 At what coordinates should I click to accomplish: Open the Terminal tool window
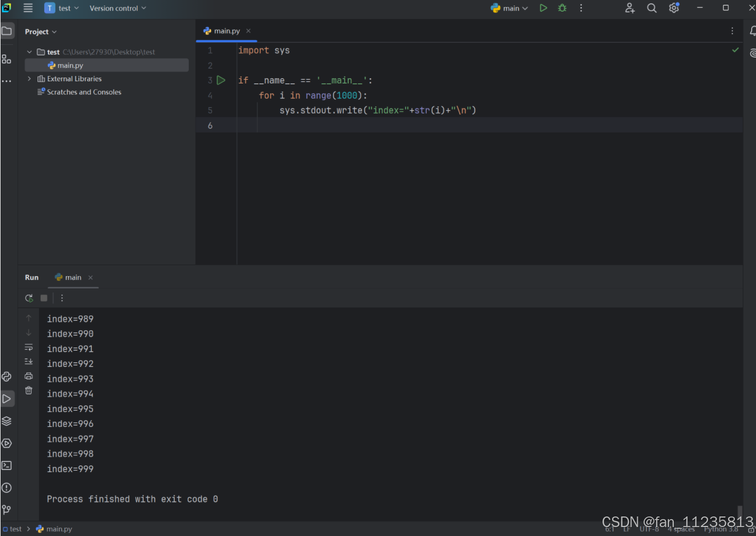click(x=7, y=465)
